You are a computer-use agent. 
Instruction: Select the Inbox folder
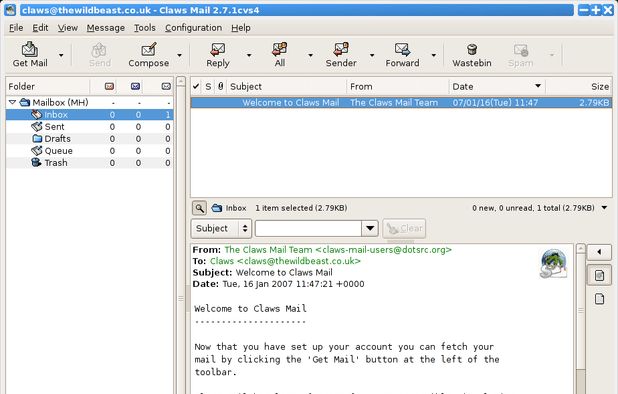pyautogui.click(x=89, y=115)
